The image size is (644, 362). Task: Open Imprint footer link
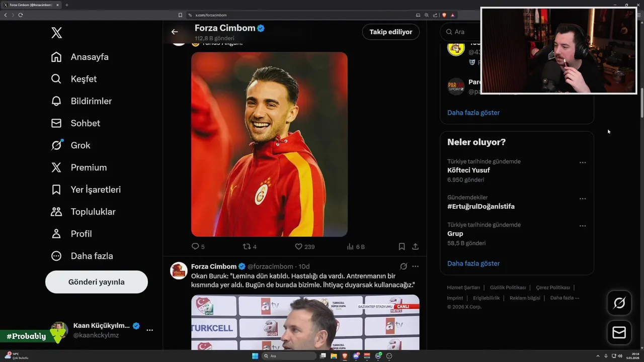pos(455,298)
